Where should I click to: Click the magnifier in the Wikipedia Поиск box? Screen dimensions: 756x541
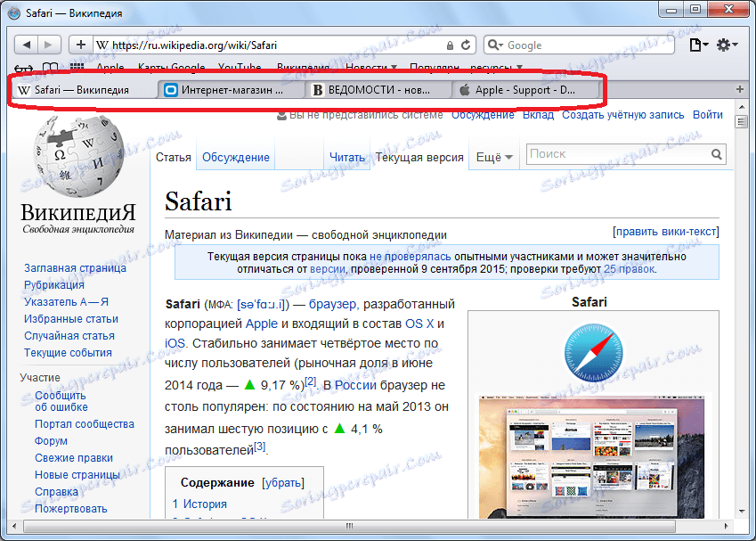click(717, 154)
